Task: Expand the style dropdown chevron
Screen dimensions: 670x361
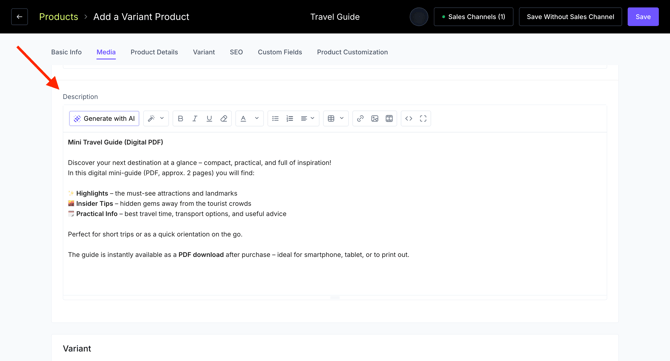Action: tap(162, 118)
